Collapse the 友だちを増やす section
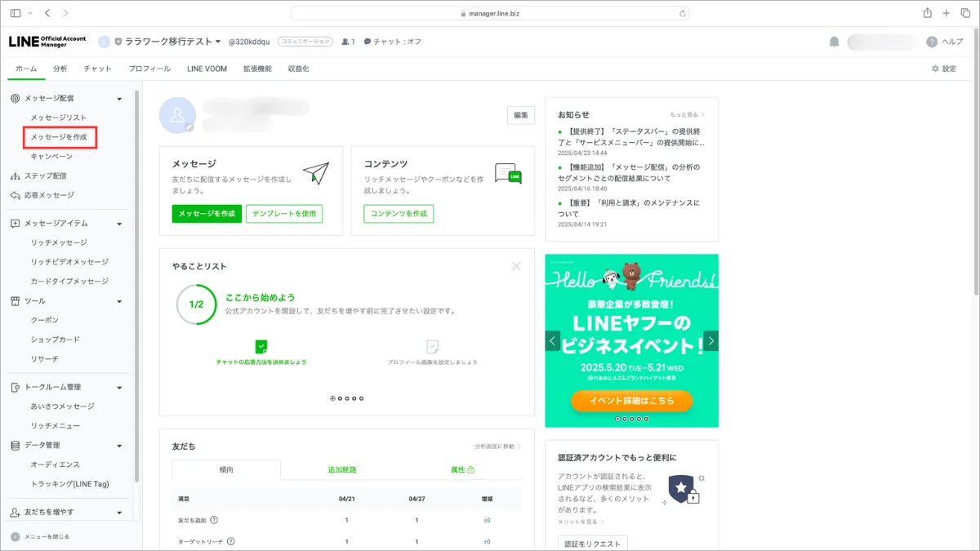The image size is (980, 551). pos(120,513)
